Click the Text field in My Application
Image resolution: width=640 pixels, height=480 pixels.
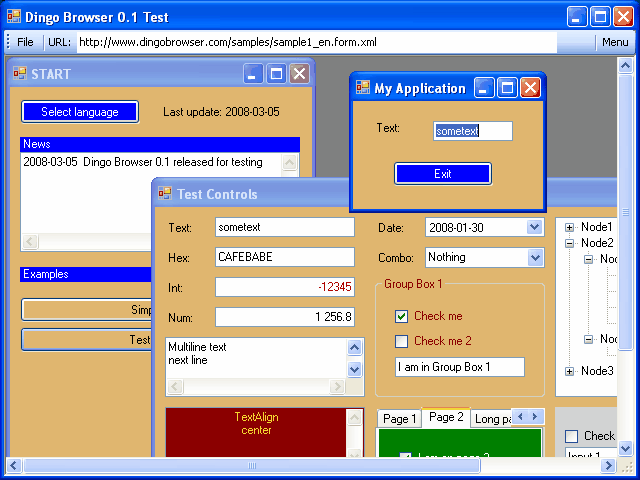(x=473, y=131)
